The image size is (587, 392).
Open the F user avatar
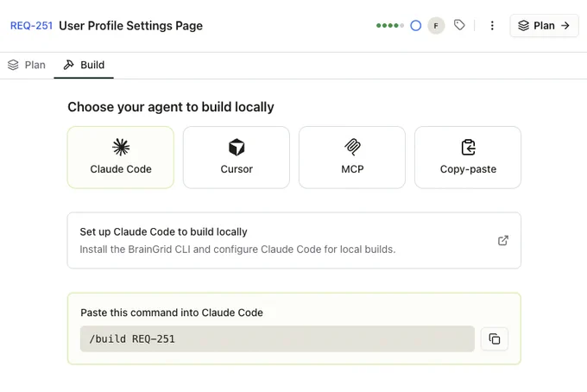(x=436, y=26)
